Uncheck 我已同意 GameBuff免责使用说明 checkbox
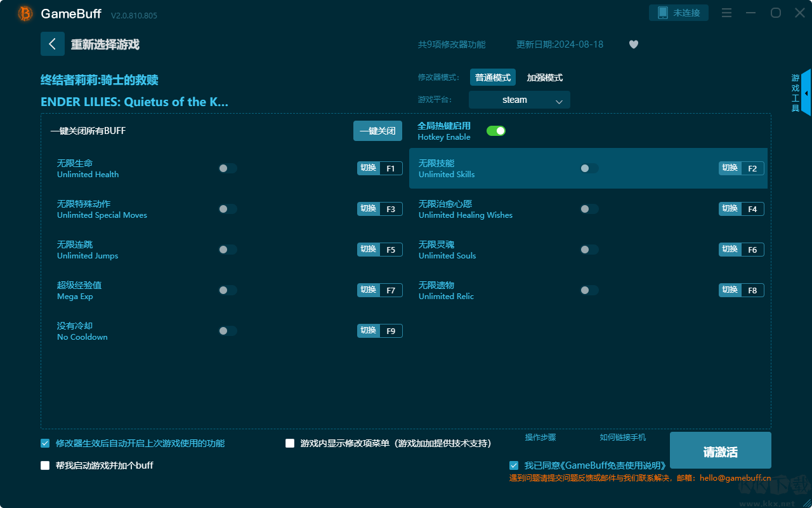Image resolution: width=812 pixels, height=508 pixels. [514, 465]
